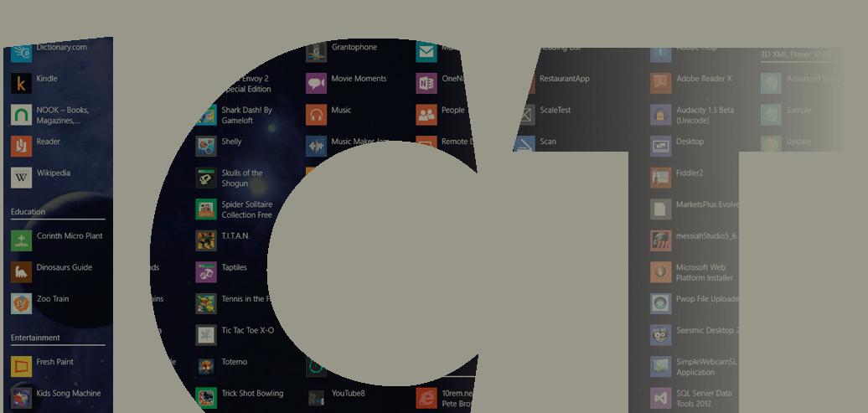Open the People app icon
The height and width of the screenshot is (413, 868).
tap(426, 115)
